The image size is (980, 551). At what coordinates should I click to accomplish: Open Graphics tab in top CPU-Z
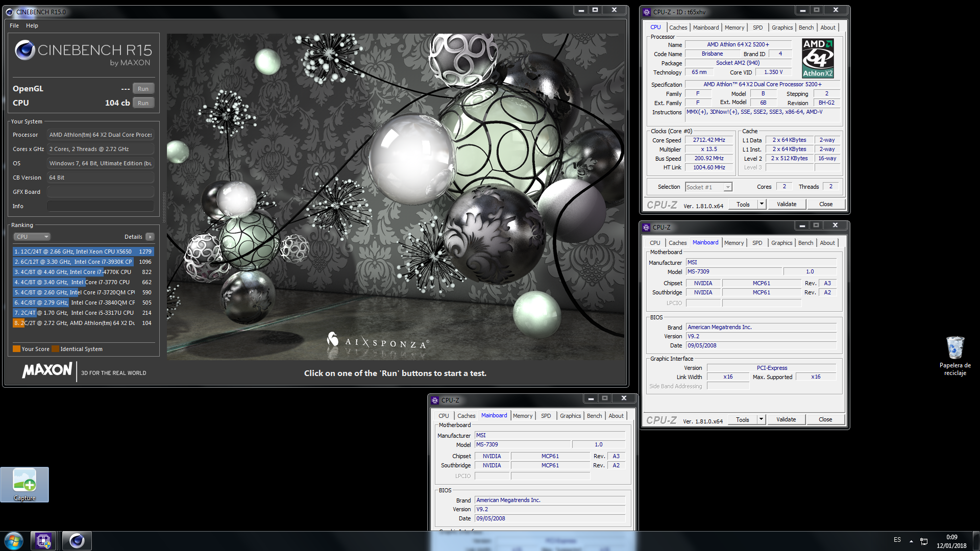(782, 28)
